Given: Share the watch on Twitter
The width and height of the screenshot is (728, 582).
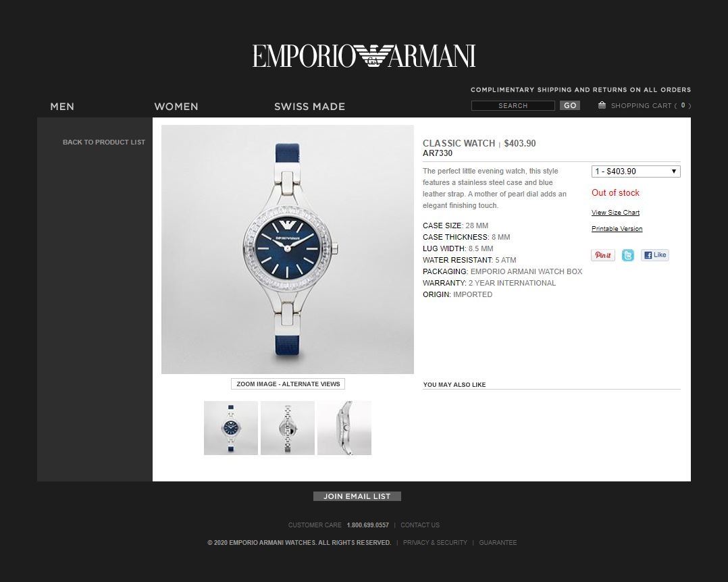Looking at the screenshot, I should (x=628, y=255).
